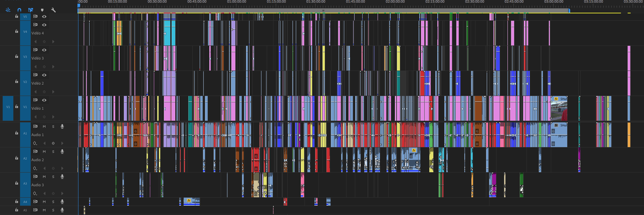
Task: Select the Audio 3 track name
Action: (x=37, y=185)
